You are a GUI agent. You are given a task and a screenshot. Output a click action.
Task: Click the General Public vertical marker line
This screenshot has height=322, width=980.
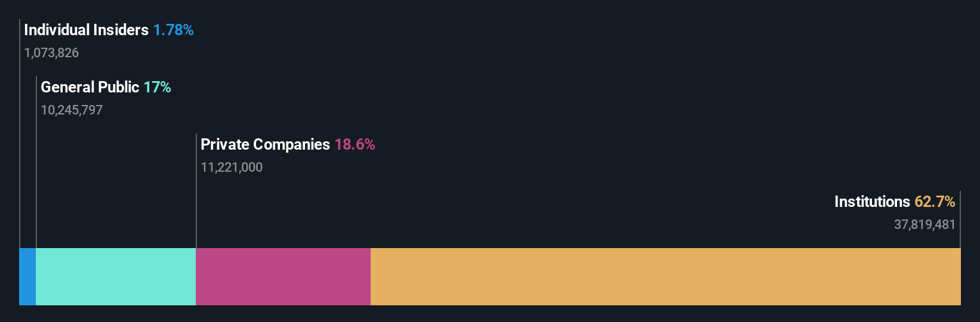(x=36, y=162)
